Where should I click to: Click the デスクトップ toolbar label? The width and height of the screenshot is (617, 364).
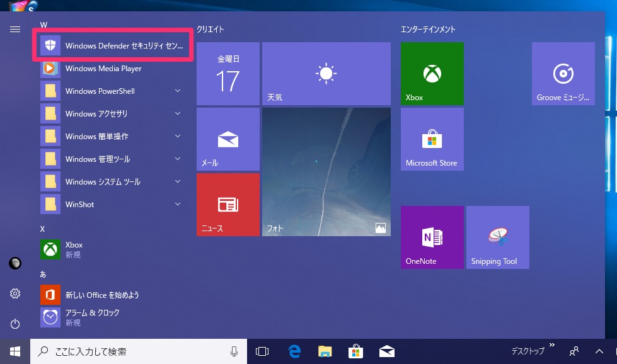(x=528, y=351)
